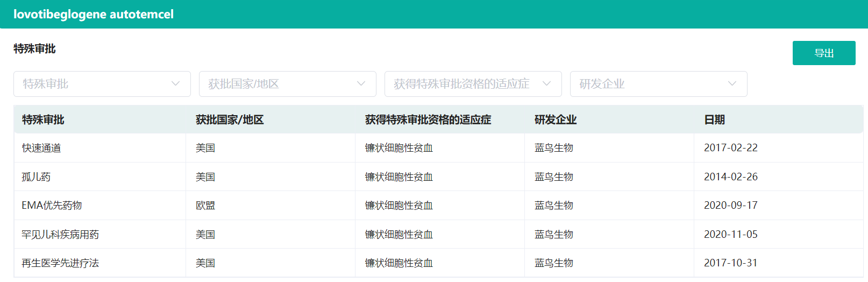
Task: Click 蓝鸟生物 in the EMA优先药物 row
Action: click(x=554, y=205)
